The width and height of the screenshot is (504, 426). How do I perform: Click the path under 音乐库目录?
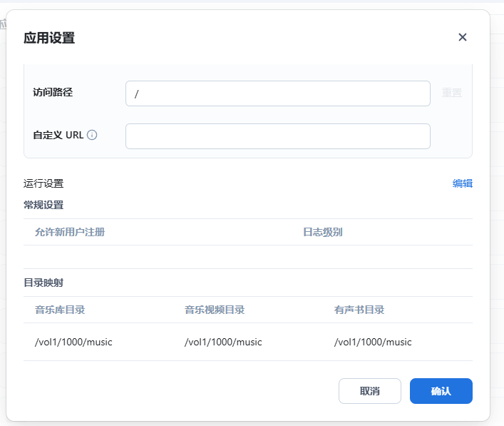[x=73, y=342]
